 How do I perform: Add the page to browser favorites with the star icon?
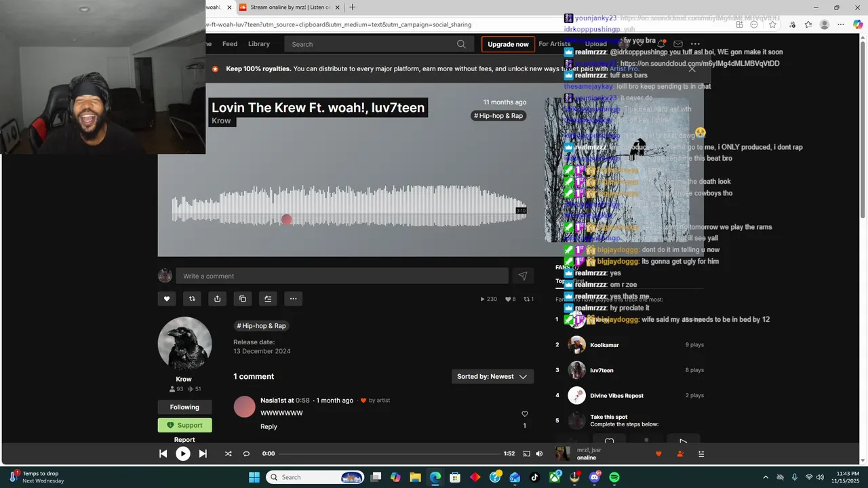[773, 24]
